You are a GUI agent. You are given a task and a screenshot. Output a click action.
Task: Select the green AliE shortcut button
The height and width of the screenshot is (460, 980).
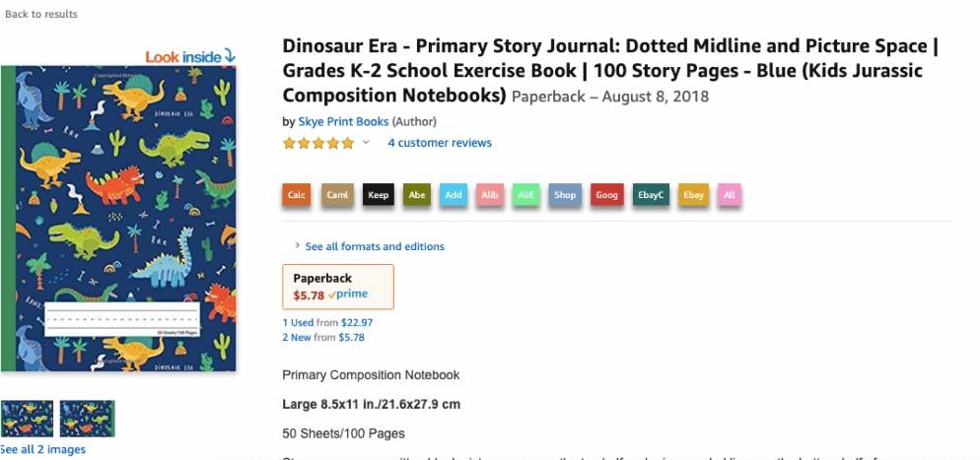525,195
